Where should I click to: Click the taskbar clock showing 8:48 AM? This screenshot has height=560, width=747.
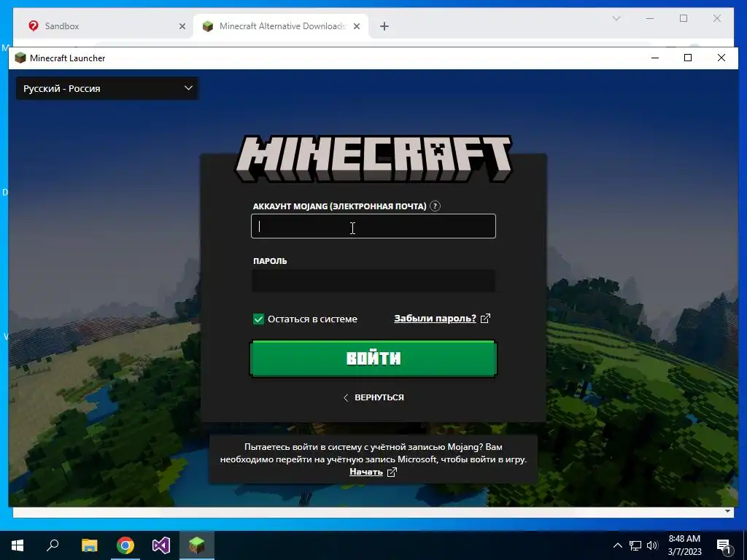click(684, 545)
